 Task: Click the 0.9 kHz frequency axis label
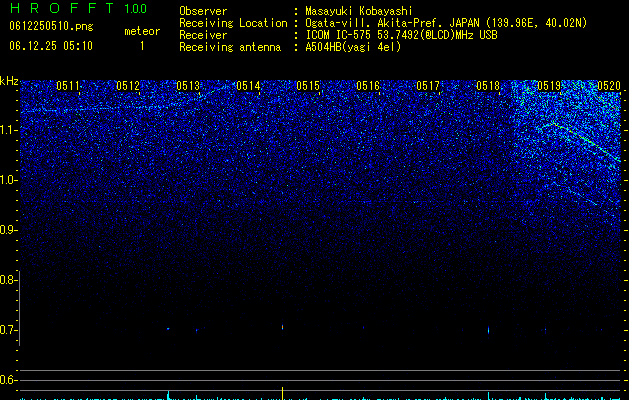[x=8, y=230]
